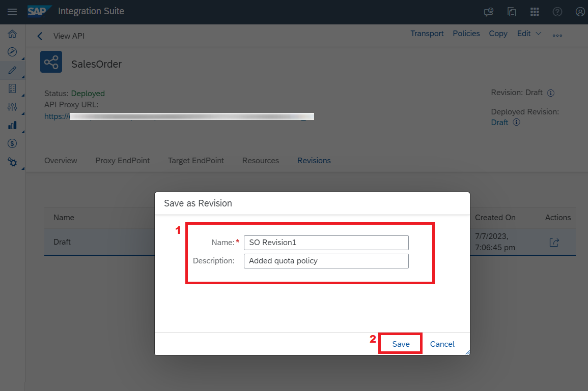This screenshot has height=391, width=588.
Task: Click the Copy button in toolbar
Action: point(498,34)
